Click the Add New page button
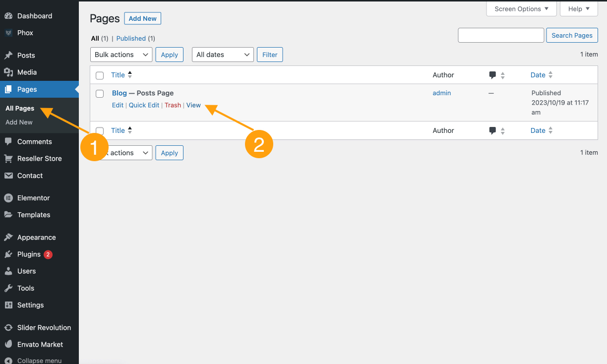The height and width of the screenshot is (364, 607). coord(142,18)
